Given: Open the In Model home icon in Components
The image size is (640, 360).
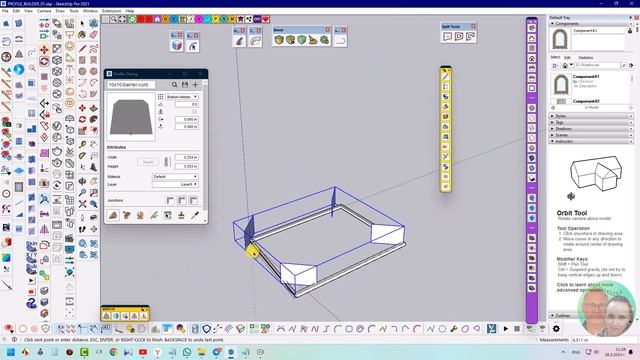Looking at the screenshot, I should pyautogui.click(x=565, y=65).
